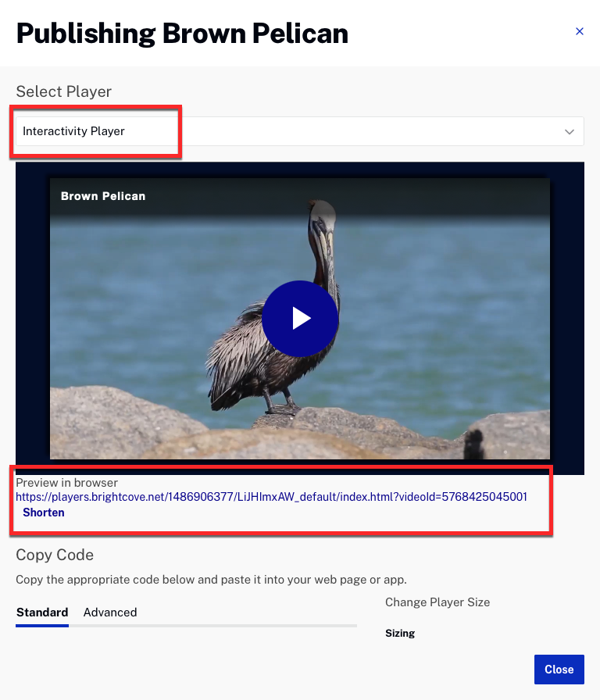
Task: Click the Sizing label
Action: click(x=400, y=634)
